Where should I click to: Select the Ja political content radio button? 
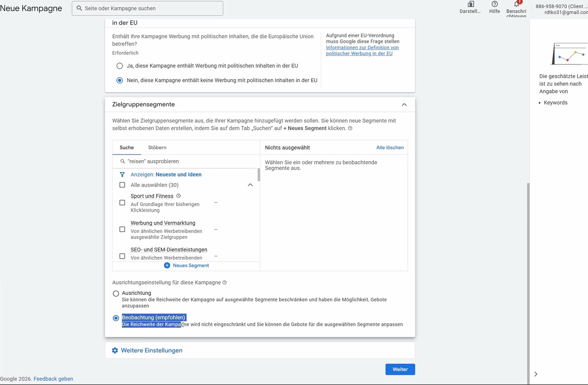point(120,65)
